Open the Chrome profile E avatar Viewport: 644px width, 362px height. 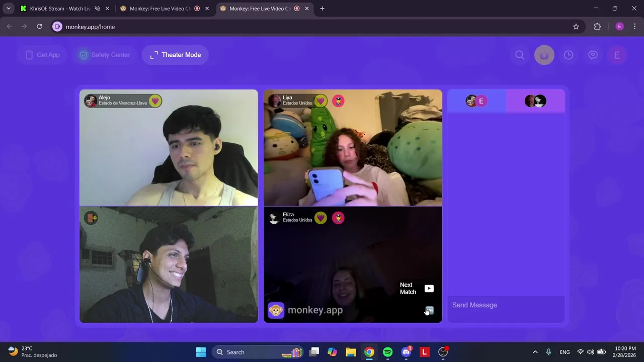619,27
